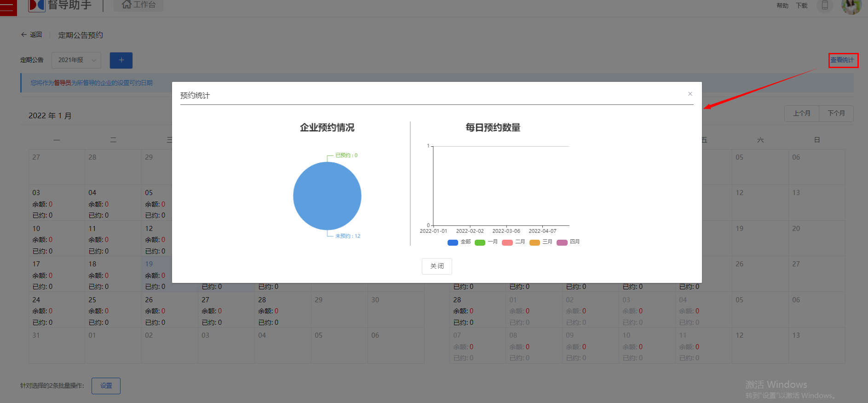Click the 定期公告预约 page title
The width and height of the screenshot is (868, 403).
[x=80, y=35]
